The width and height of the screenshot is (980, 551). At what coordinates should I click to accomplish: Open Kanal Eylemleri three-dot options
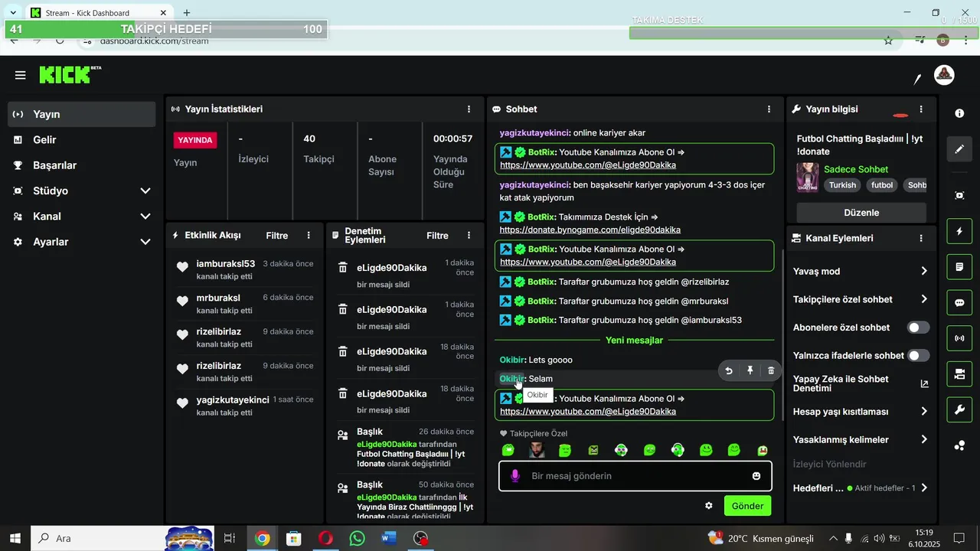click(x=921, y=238)
